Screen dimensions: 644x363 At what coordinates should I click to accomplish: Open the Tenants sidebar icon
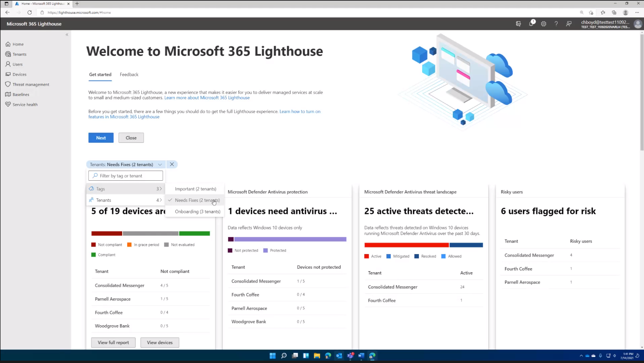pyautogui.click(x=8, y=54)
